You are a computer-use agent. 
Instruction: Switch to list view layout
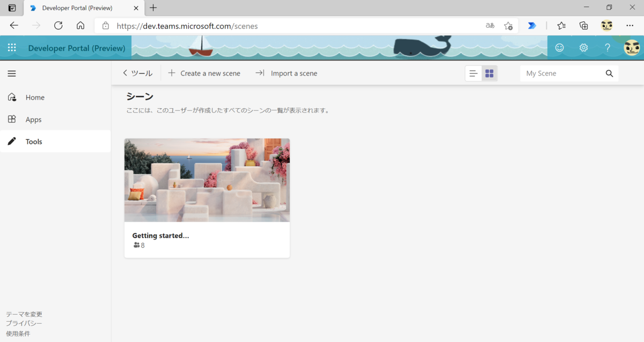point(473,73)
